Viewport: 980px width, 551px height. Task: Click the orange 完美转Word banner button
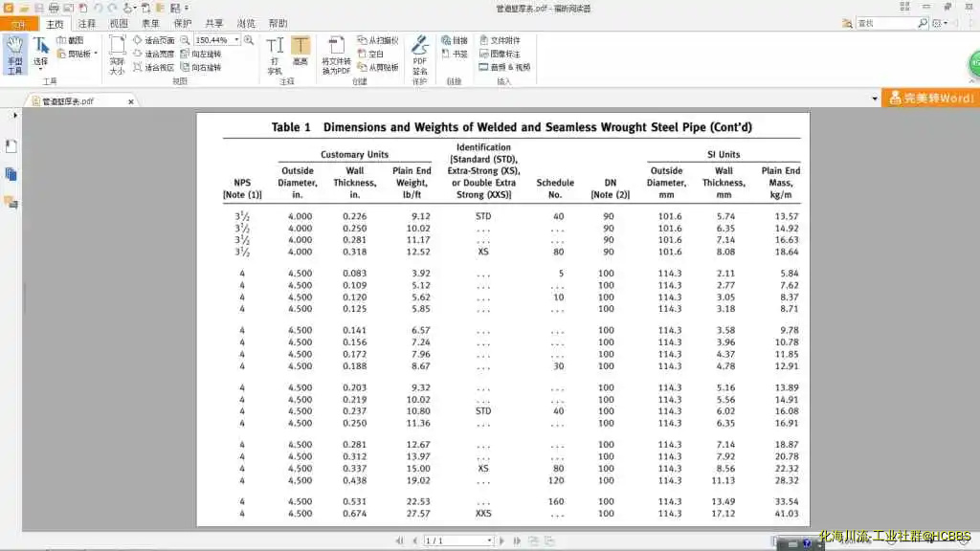tap(930, 98)
